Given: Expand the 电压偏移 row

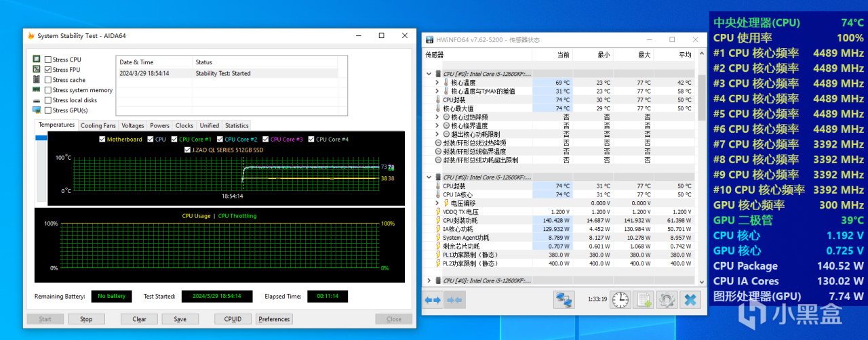Looking at the screenshot, I should coord(437,203).
